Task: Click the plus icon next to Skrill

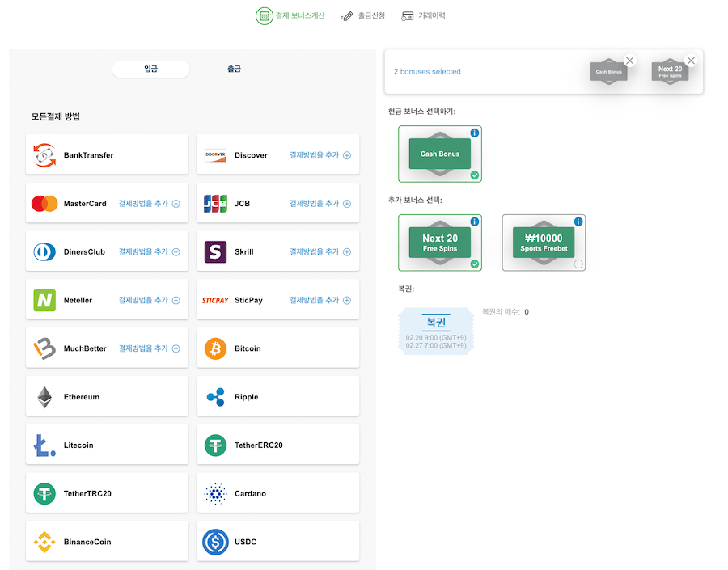Action: click(347, 251)
